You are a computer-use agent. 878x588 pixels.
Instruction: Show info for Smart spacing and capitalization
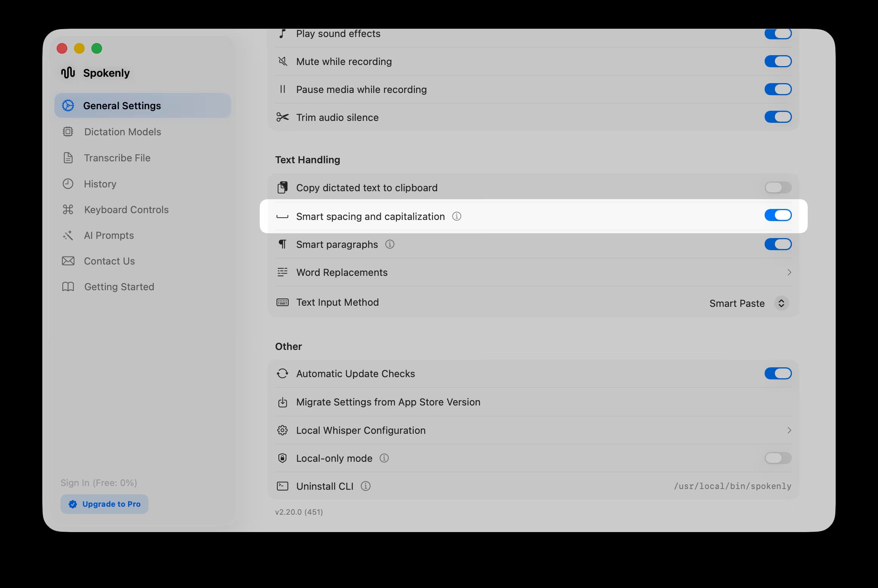(457, 216)
